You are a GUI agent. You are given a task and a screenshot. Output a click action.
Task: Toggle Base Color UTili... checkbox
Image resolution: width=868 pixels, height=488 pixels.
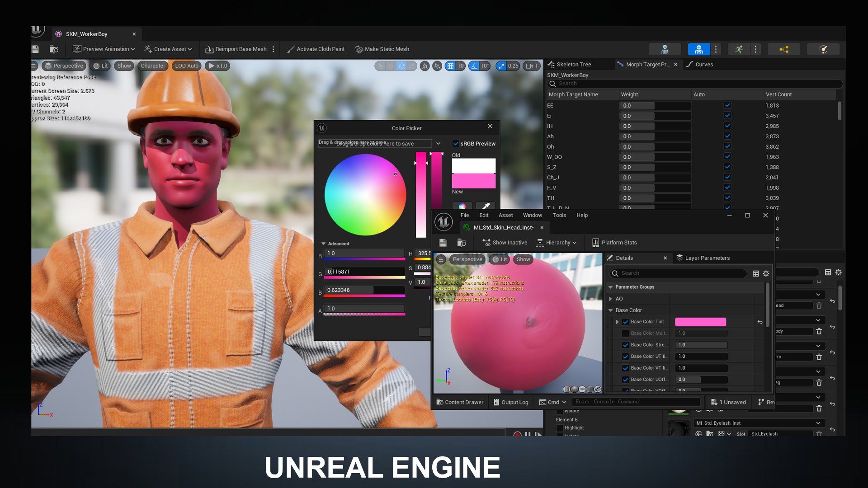[x=626, y=357]
